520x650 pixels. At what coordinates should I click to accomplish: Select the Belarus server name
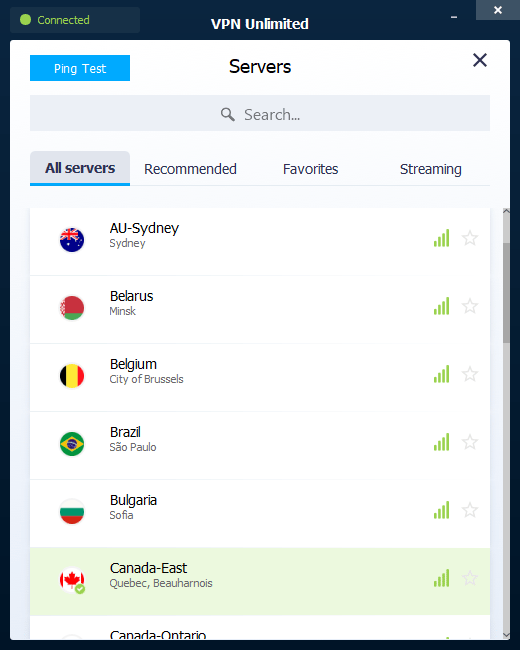click(131, 296)
